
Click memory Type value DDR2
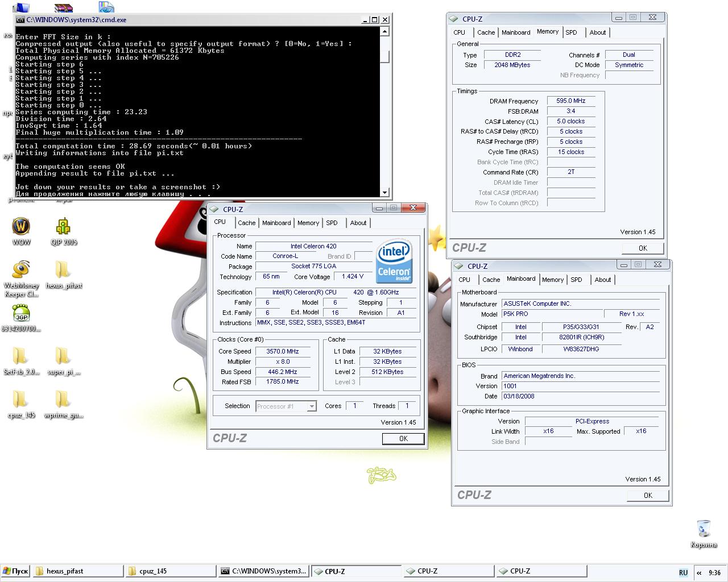512,55
